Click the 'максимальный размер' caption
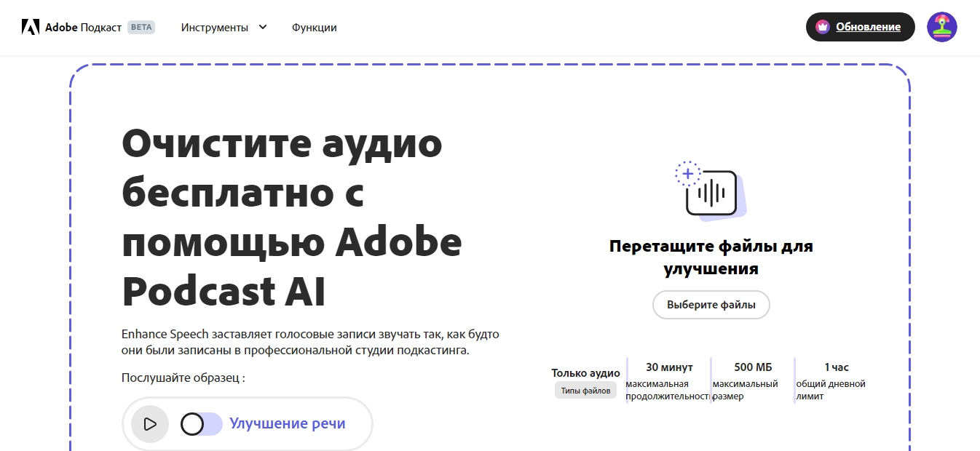980x451 pixels. click(746, 390)
